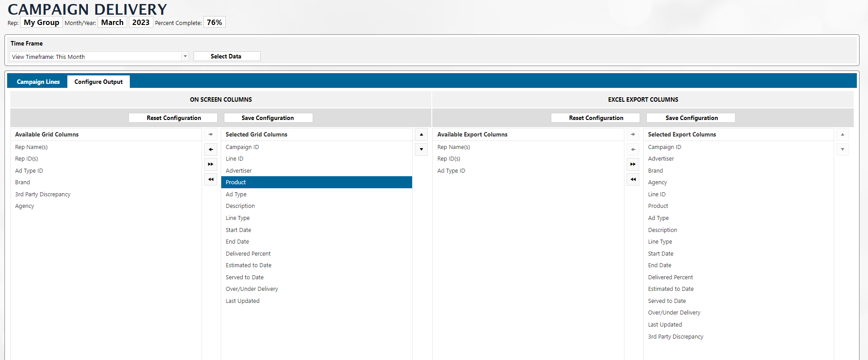
Task: Click the single right arrow for grid columns
Action: point(211,134)
